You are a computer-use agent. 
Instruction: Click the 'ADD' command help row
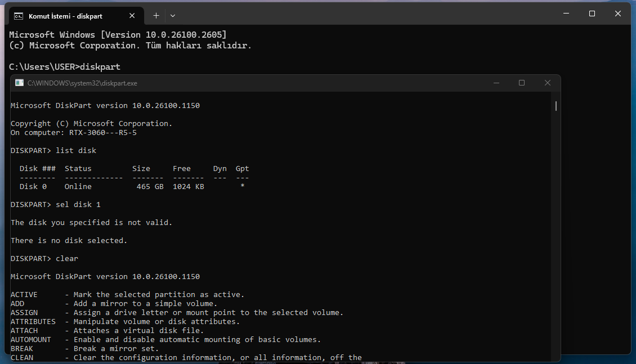coord(114,304)
